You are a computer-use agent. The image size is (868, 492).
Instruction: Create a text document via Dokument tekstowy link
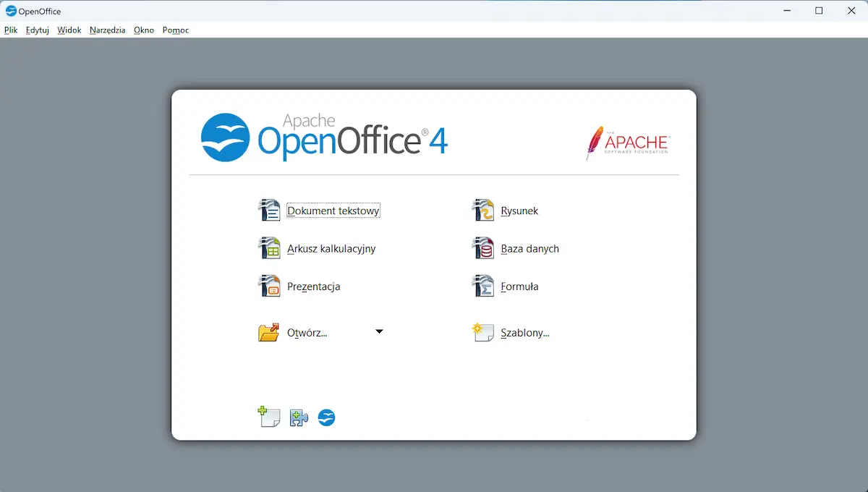click(x=333, y=210)
